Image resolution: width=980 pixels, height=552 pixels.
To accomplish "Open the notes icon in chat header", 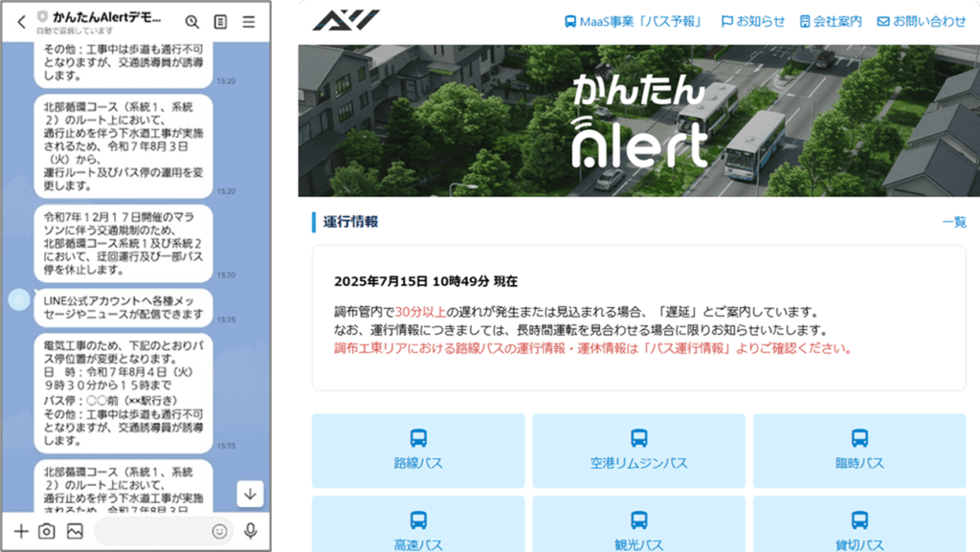I will (221, 22).
